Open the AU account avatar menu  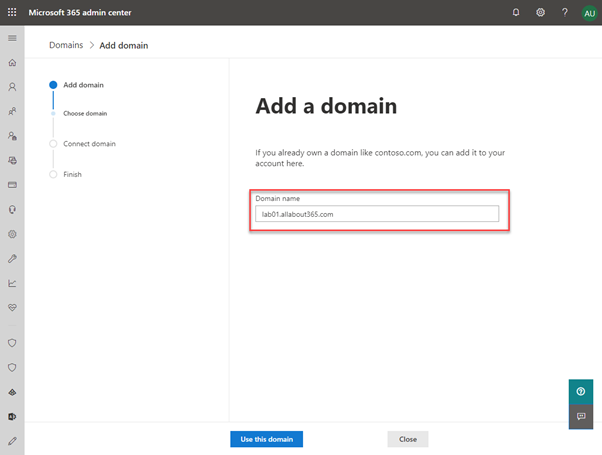(589, 12)
